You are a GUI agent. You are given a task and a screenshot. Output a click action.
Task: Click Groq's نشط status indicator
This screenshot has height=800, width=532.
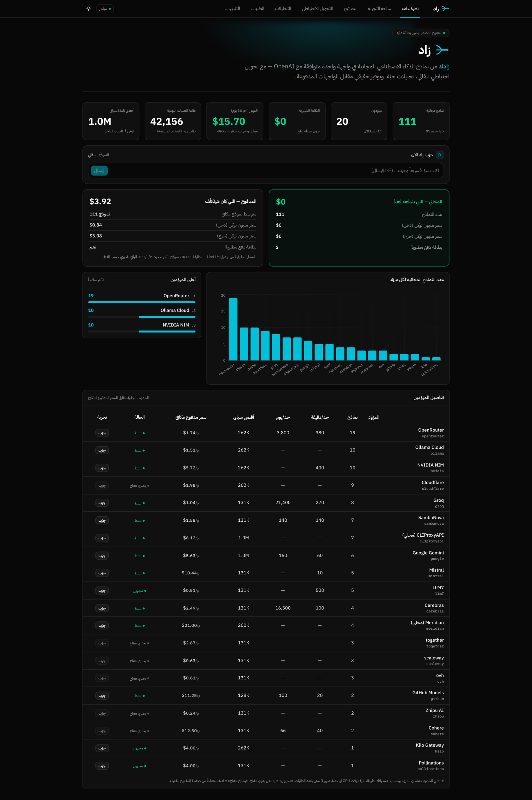point(139,503)
